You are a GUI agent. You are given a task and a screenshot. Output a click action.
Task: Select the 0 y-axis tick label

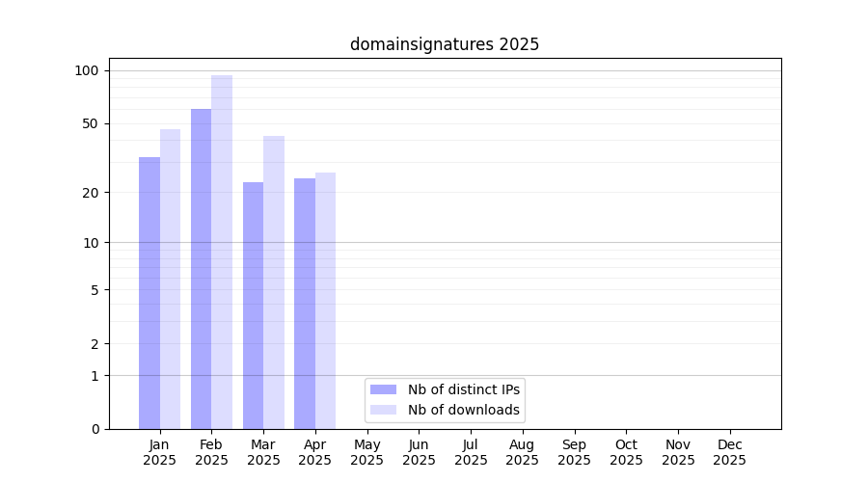click(95, 429)
